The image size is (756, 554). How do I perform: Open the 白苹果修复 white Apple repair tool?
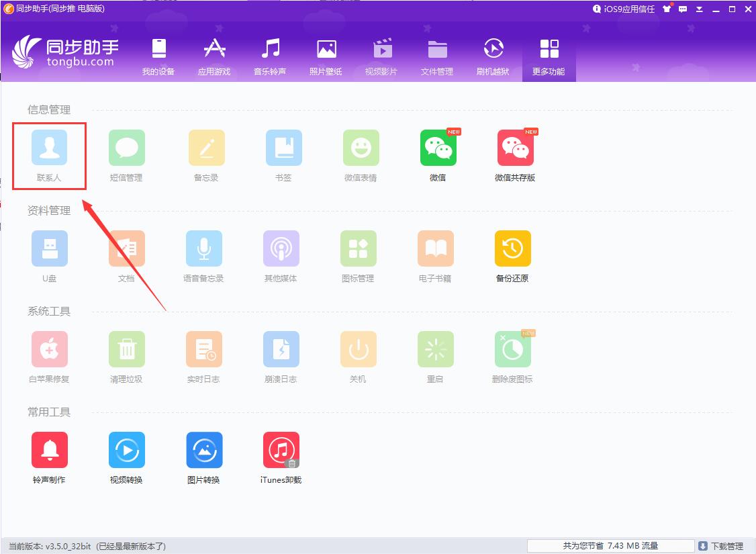coord(49,349)
